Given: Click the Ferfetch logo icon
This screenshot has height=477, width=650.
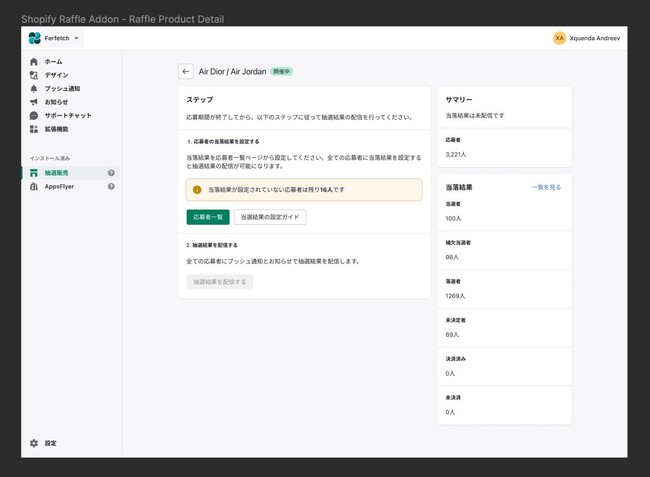Looking at the screenshot, I should (35, 38).
